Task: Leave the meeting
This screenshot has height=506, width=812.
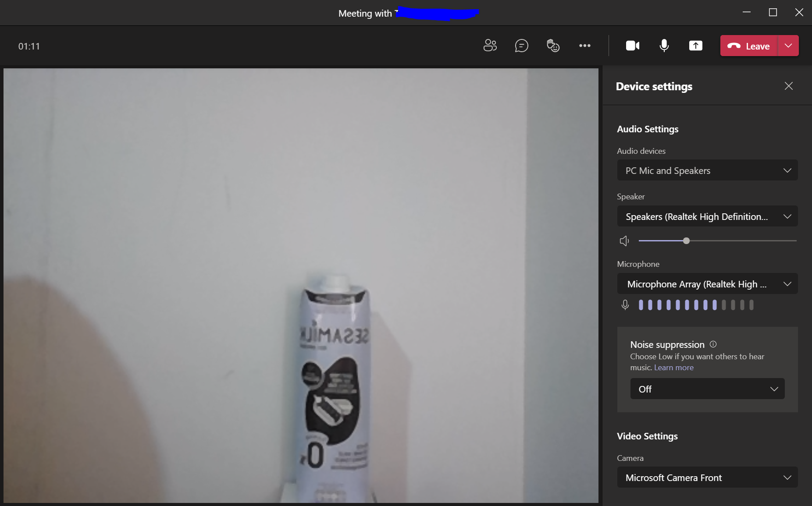Action: (x=749, y=46)
